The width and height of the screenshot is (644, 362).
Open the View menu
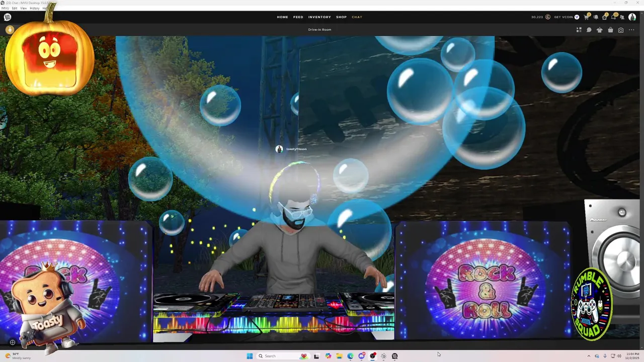[24, 8]
